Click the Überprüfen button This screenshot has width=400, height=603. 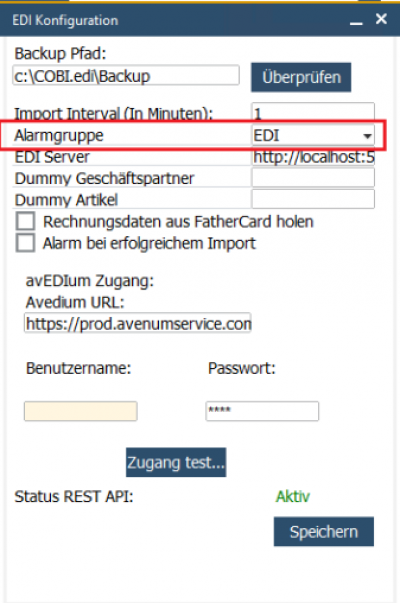301,77
